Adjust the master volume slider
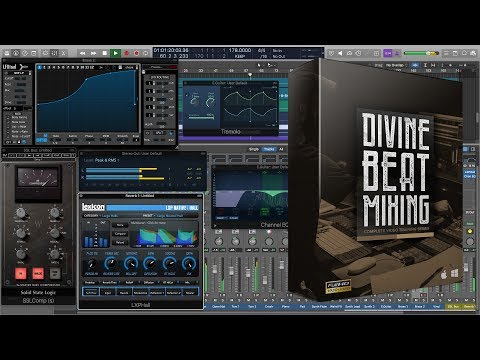This screenshot has width=480, height=360. (x=422, y=53)
